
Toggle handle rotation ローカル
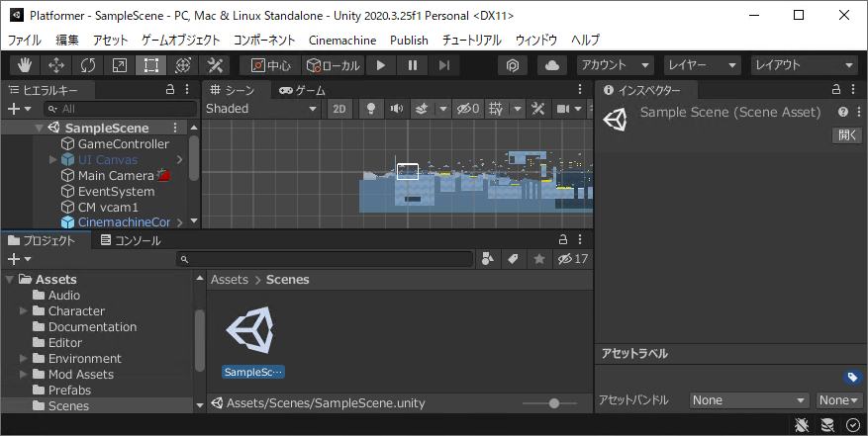334,65
